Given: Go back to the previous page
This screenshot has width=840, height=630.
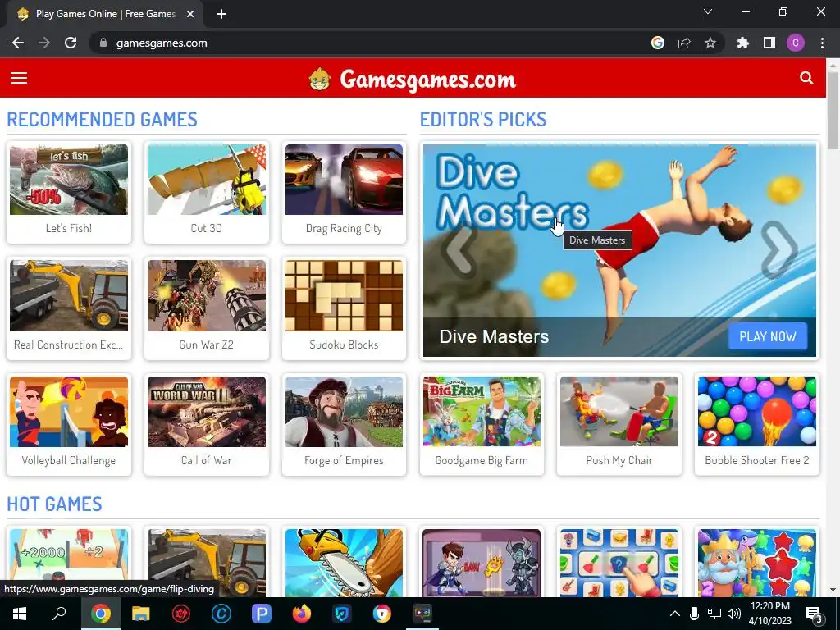Looking at the screenshot, I should click(x=18, y=43).
